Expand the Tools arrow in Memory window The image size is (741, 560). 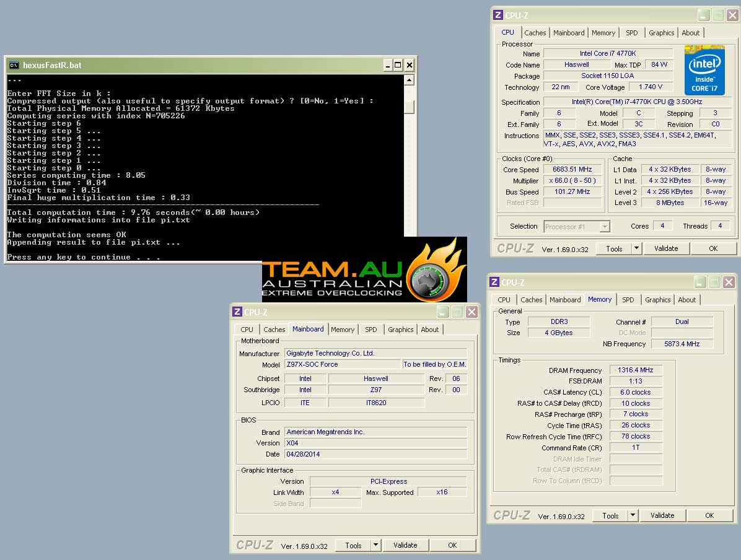(x=633, y=515)
